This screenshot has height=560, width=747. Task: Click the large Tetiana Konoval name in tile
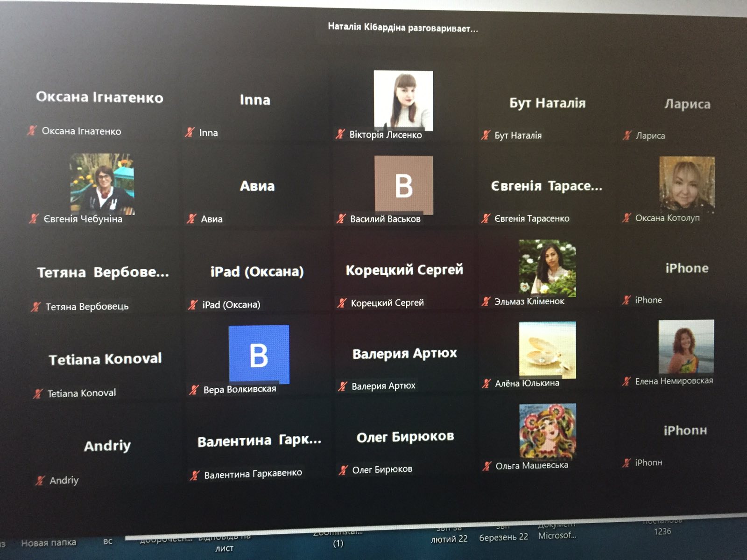(x=105, y=359)
